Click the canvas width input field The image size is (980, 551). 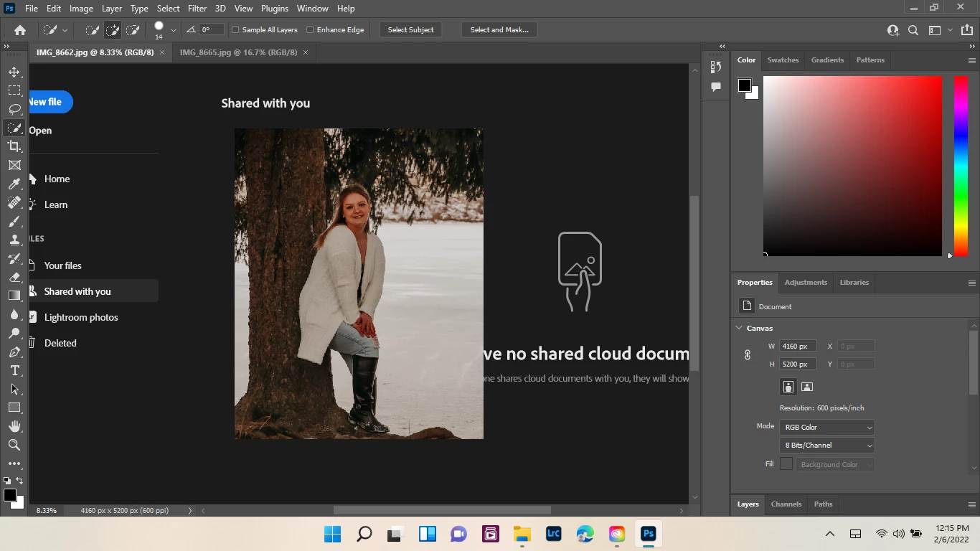pos(798,347)
